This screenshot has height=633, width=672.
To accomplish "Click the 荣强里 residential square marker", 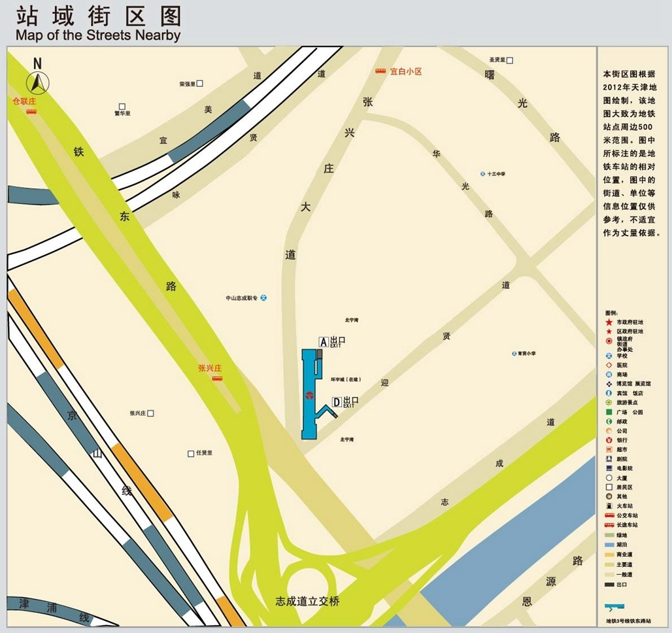I will coord(200,84).
